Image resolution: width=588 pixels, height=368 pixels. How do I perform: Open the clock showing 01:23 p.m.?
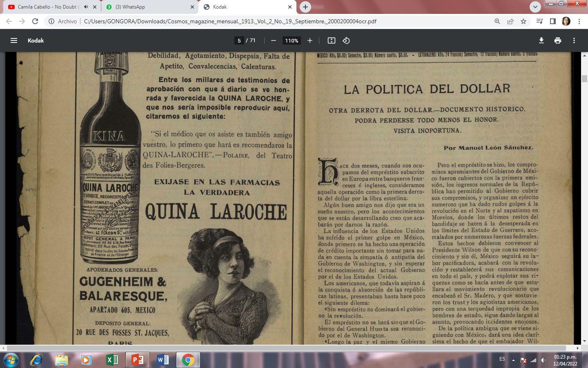(565, 360)
